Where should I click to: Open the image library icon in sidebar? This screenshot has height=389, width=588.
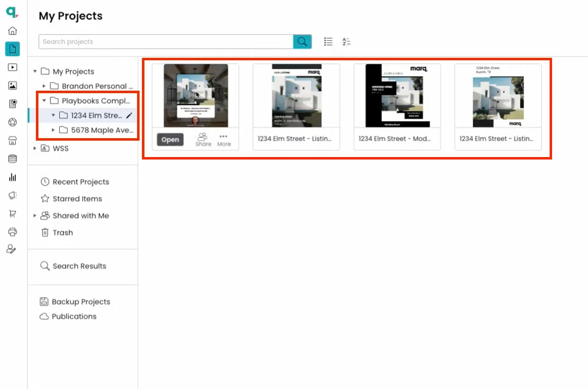[x=12, y=86]
